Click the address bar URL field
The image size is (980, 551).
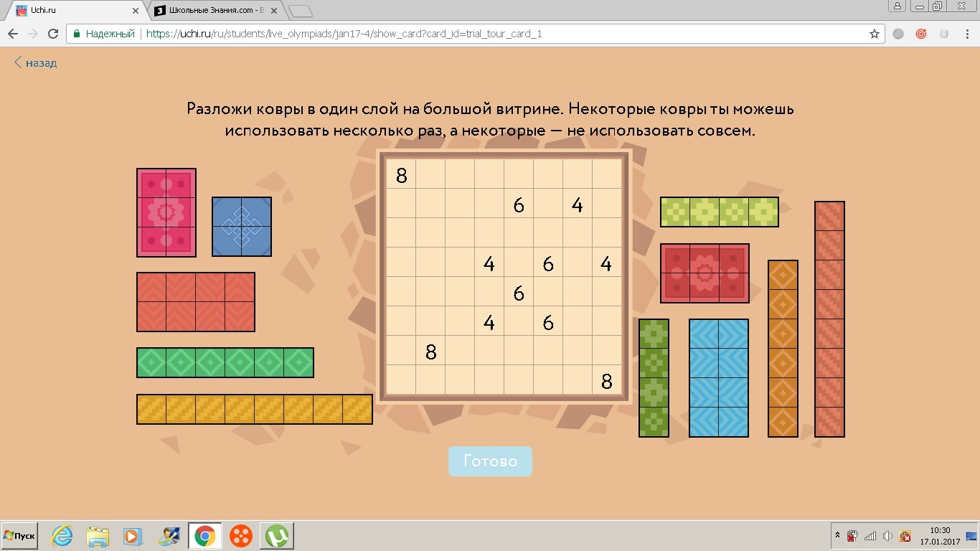coord(430,34)
